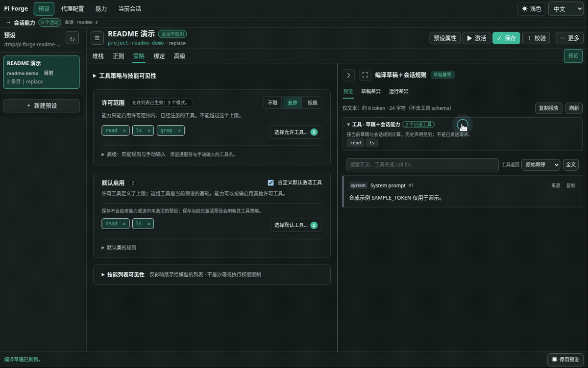Remove the read tag from 许可范围
Viewport: 588px width, 368px height.
(x=124, y=131)
